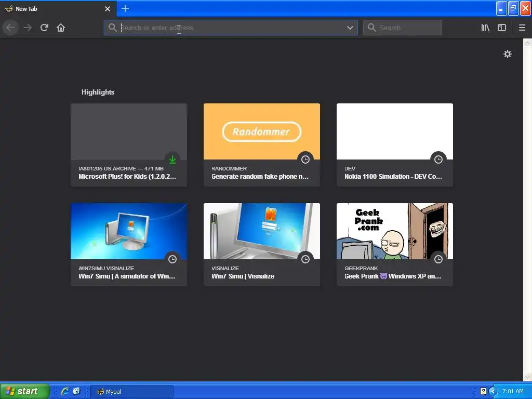
Task: Click the Search box beside address bar
Action: pyautogui.click(x=403, y=28)
